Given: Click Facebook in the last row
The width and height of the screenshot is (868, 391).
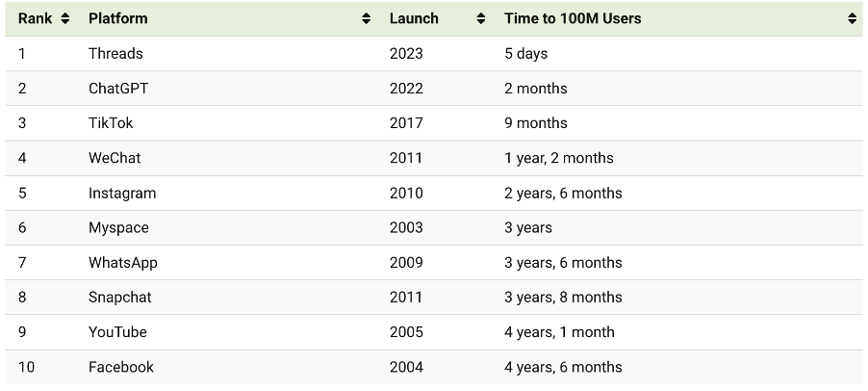Looking at the screenshot, I should [x=121, y=367].
